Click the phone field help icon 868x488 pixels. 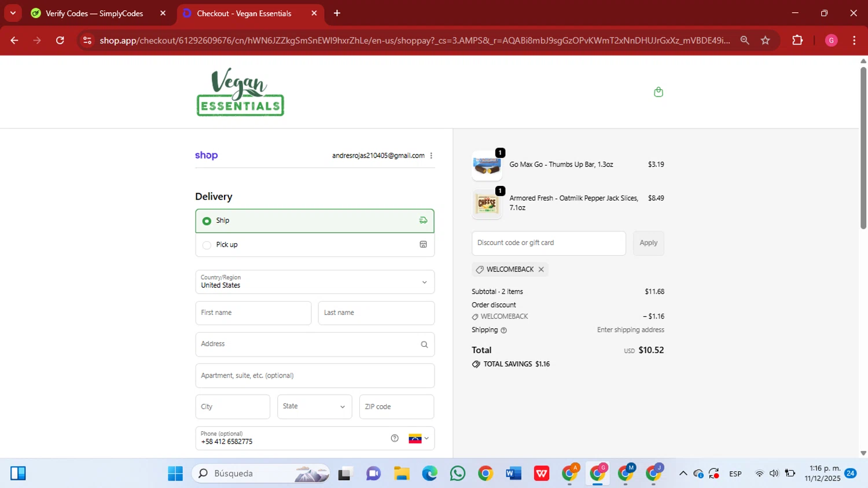pyautogui.click(x=395, y=438)
